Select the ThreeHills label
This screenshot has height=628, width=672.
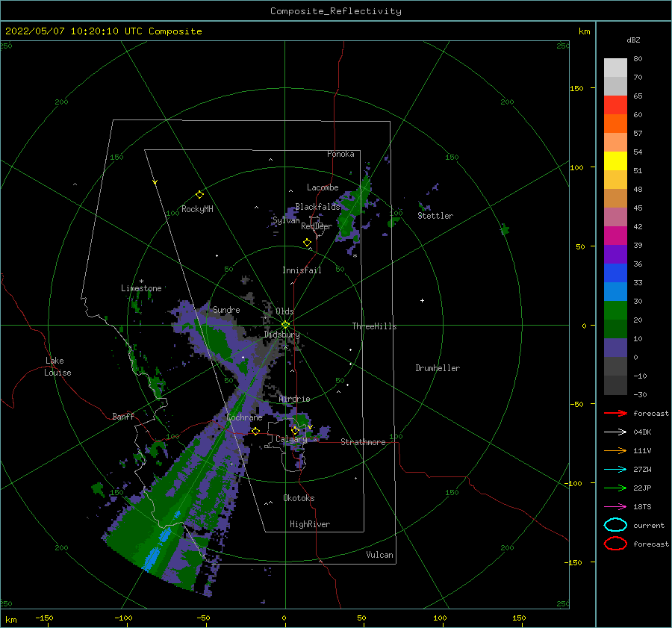tap(375, 326)
